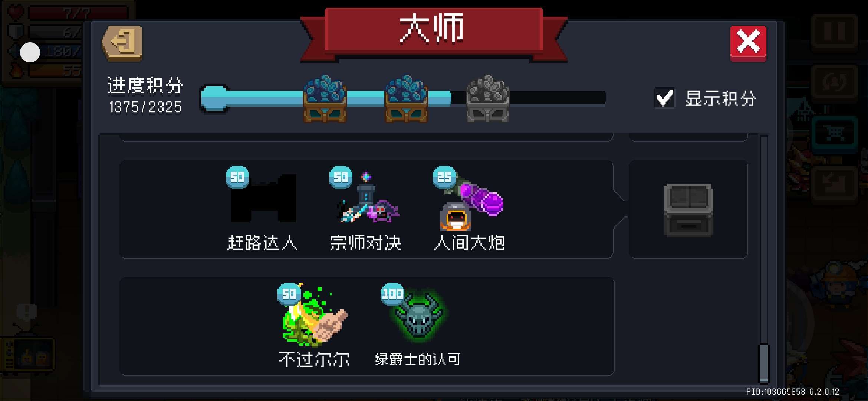The image size is (868, 401).
Task: Click the 进度积分 progress bar
Action: click(x=403, y=98)
